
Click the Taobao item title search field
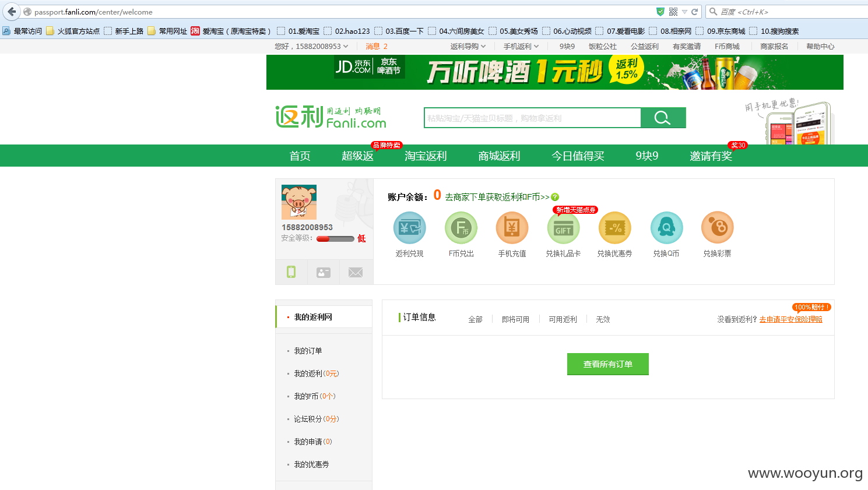tap(532, 118)
